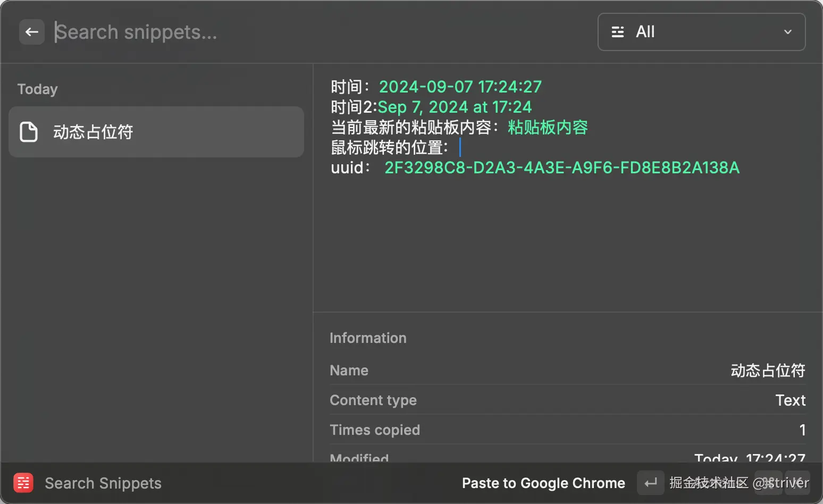
Task: Expand the All dropdown chevron
Action: point(788,32)
